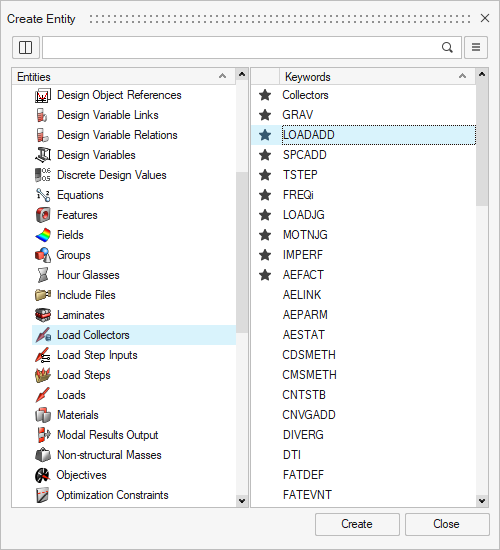Click the Hour Glasses icon
Viewport: 500px width, 550px height.
tap(43, 275)
